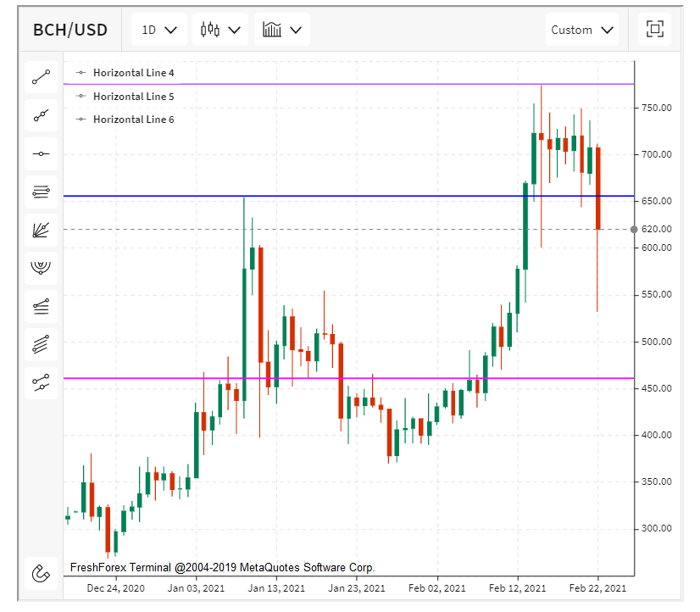Image resolution: width=700 pixels, height=612 pixels.
Task: Click the 700.00 price axis label
Action: [656, 154]
